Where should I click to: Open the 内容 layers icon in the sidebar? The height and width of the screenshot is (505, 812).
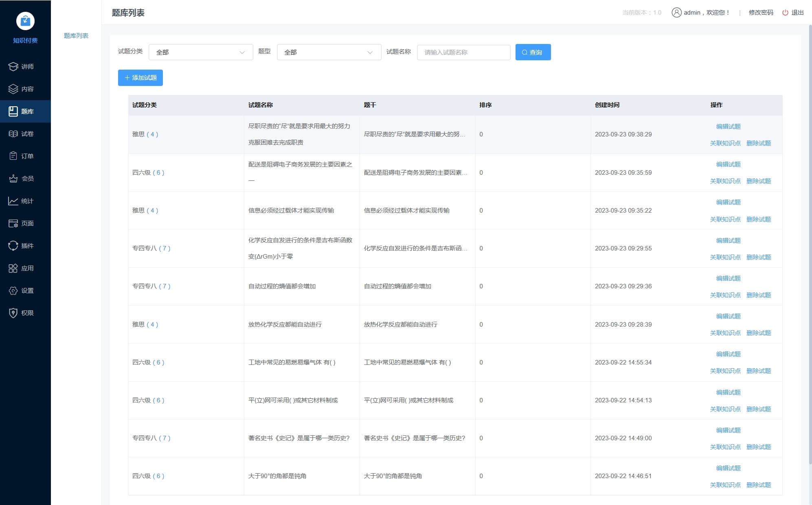13,89
